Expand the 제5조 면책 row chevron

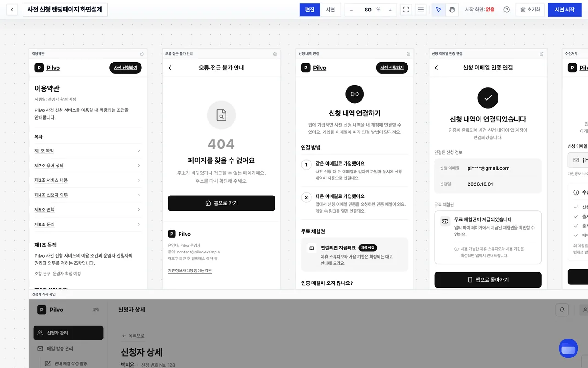(x=139, y=210)
